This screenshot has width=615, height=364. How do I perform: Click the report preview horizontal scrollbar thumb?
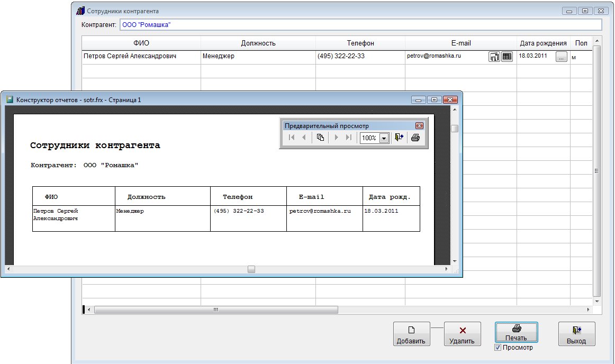[x=251, y=269]
